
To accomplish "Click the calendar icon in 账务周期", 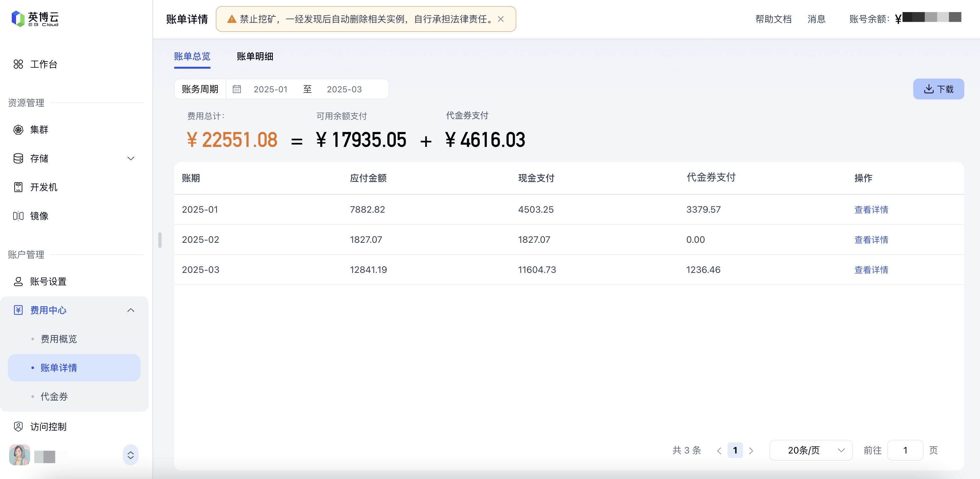I will [x=236, y=89].
